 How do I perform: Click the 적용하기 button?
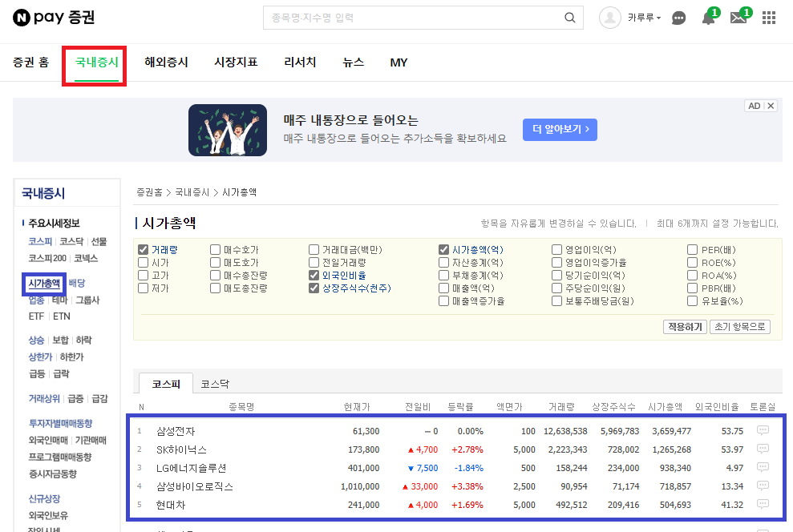tap(685, 327)
